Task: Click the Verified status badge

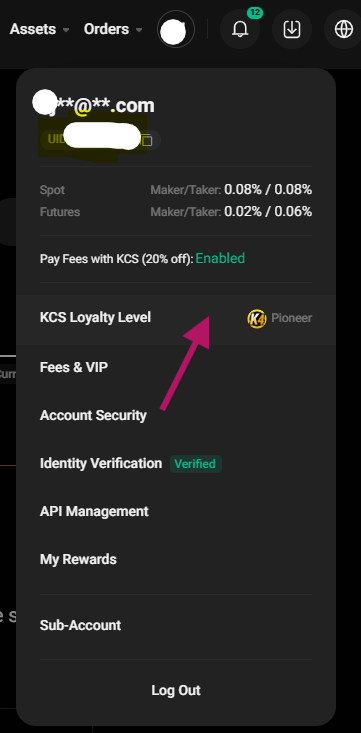Action: click(x=195, y=464)
